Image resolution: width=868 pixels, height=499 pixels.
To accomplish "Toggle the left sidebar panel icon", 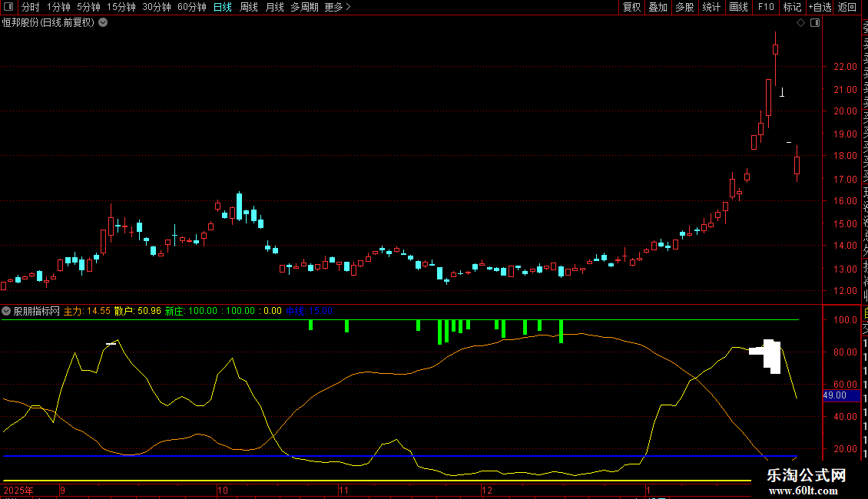I will pyautogui.click(x=7, y=7).
